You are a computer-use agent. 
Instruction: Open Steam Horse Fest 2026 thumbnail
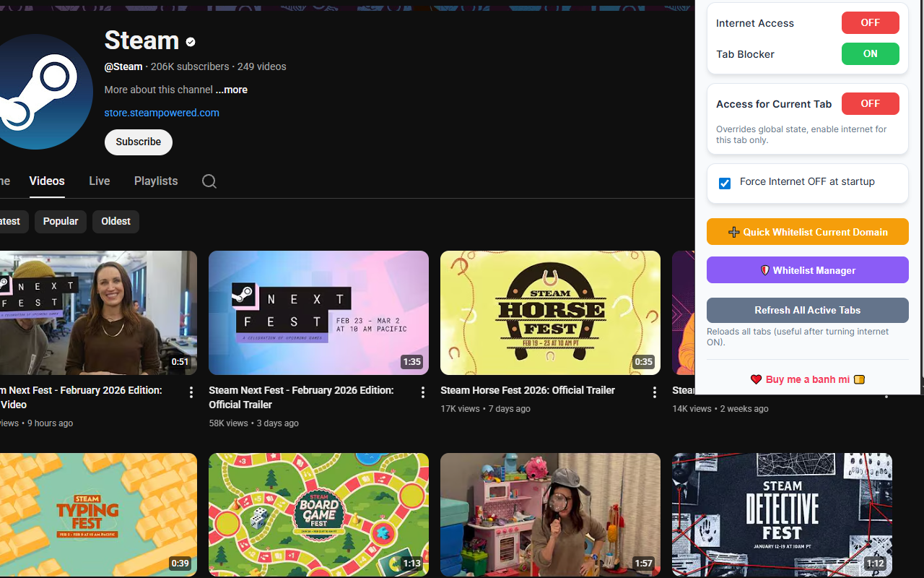[x=550, y=313]
